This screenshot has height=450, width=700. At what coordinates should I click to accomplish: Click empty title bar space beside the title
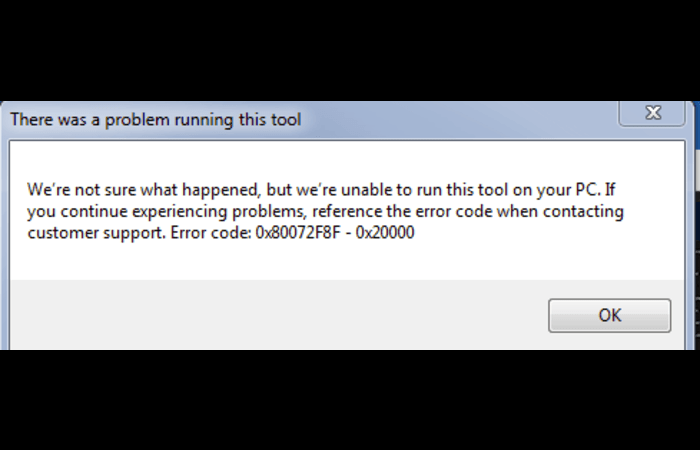tap(450, 120)
